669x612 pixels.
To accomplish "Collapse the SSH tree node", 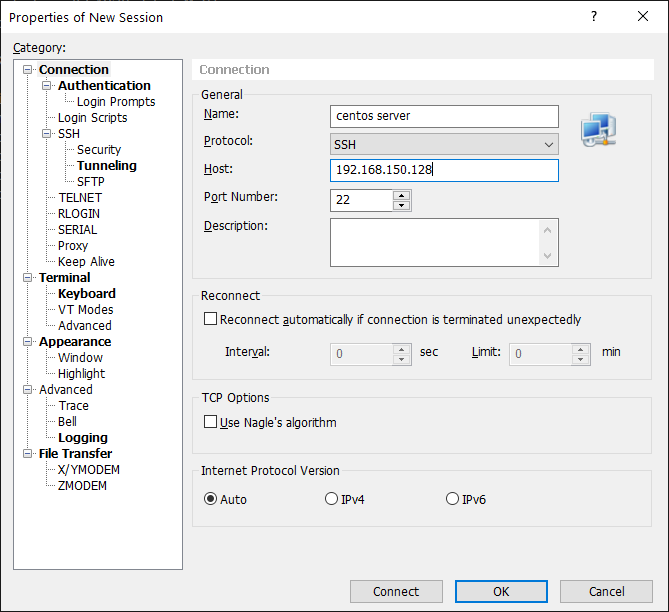I will tap(47, 134).
